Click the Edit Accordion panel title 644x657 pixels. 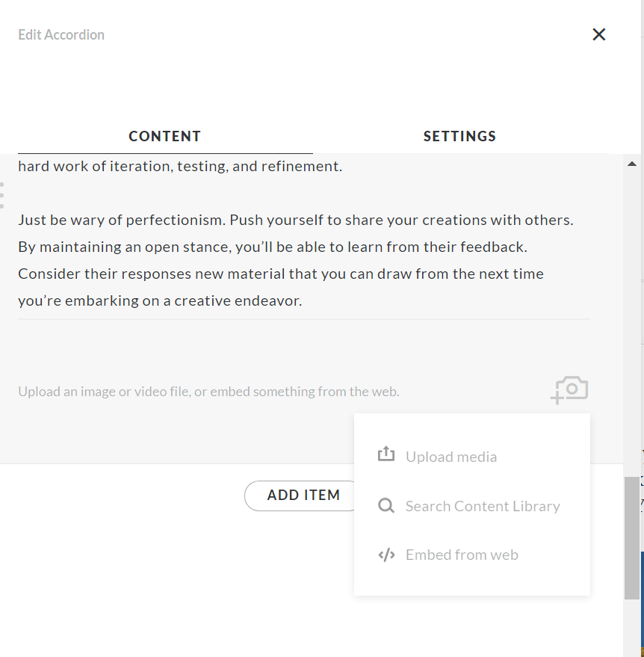pyautogui.click(x=61, y=34)
